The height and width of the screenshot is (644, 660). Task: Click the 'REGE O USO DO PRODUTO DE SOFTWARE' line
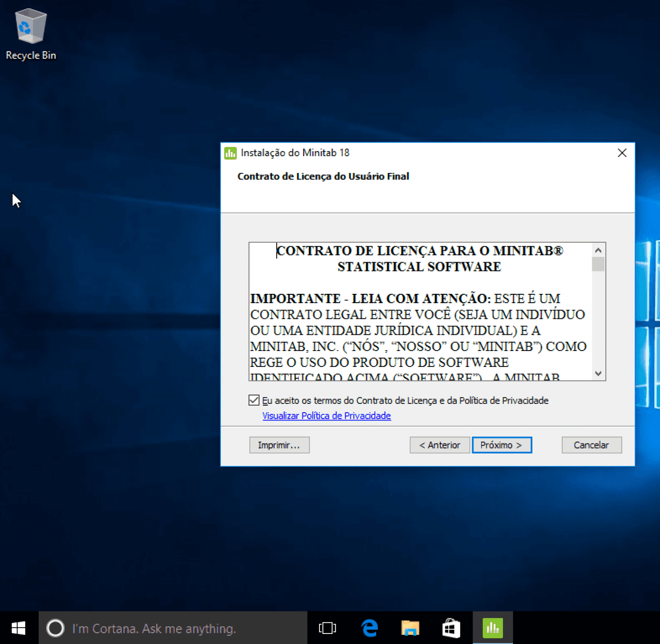click(x=379, y=362)
